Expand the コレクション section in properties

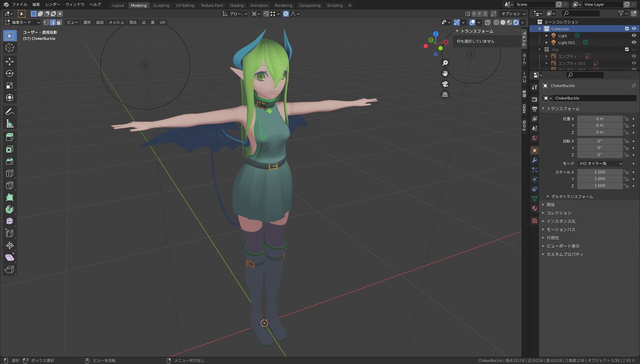click(558, 213)
